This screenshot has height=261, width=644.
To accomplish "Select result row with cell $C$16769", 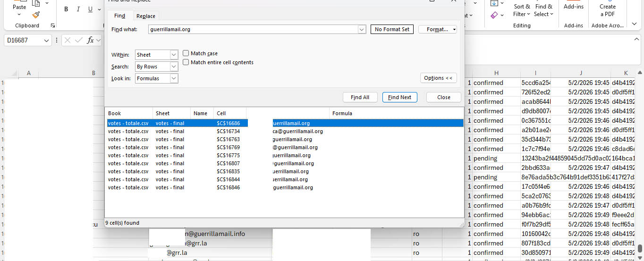I will coord(284,147).
